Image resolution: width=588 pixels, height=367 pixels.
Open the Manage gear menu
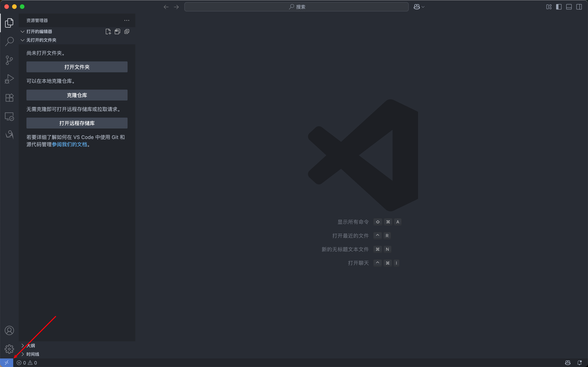click(x=9, y=349)
